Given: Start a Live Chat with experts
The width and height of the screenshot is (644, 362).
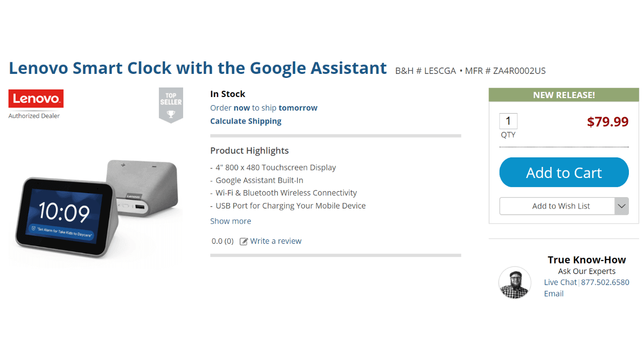Looking at the screenshot, I should (560, 283).
